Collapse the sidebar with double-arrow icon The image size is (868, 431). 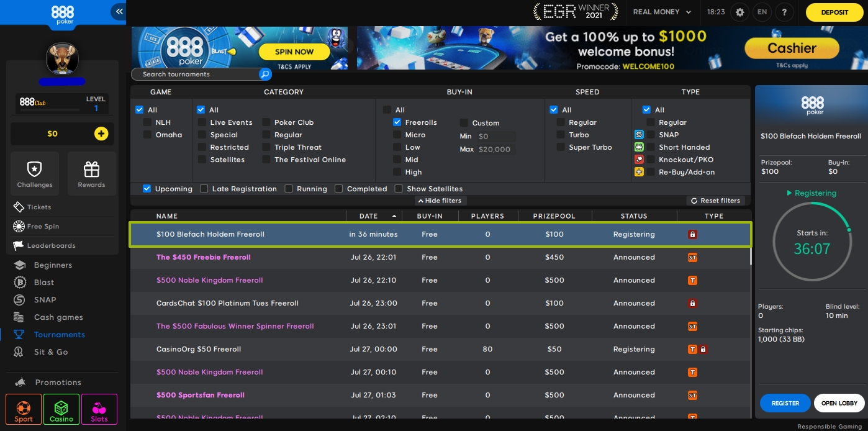[119, 11]
